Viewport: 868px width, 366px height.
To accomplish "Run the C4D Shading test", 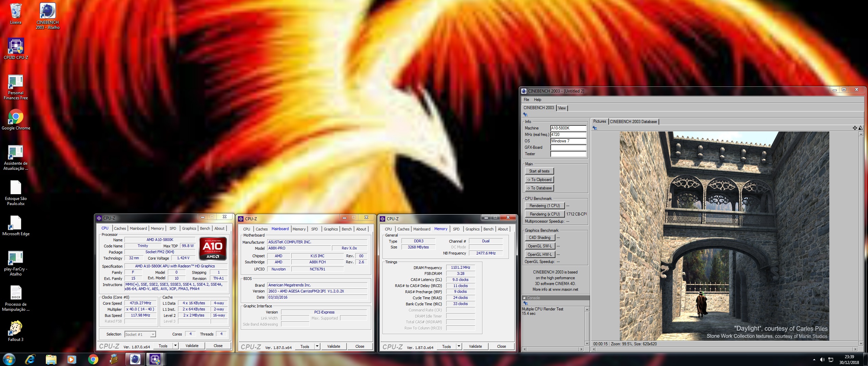I will tap(539, 238).
